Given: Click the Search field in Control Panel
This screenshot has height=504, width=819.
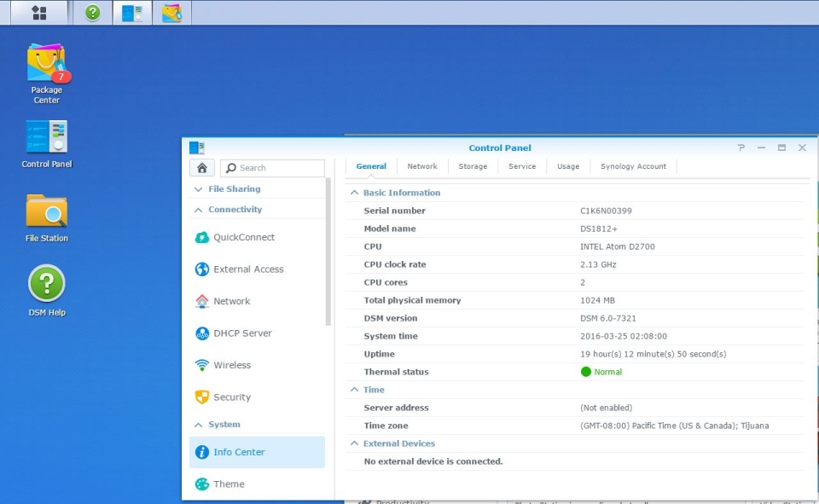Looking at the screenshot, I should click(272, 168).
